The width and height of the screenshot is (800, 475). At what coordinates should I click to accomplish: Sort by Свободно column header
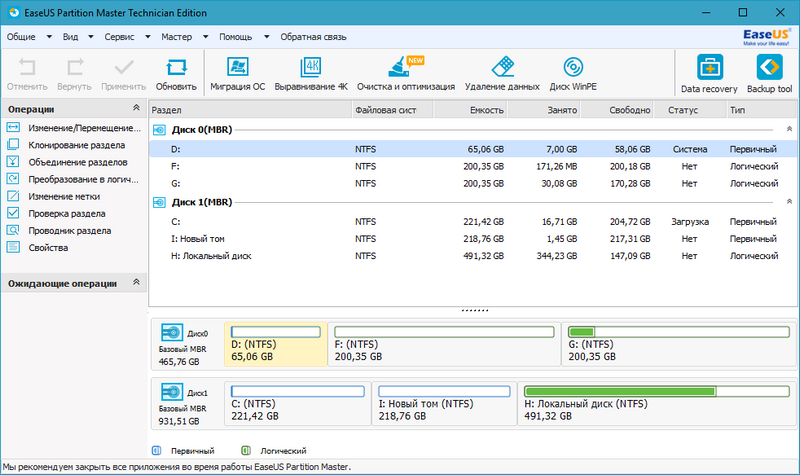617,110
